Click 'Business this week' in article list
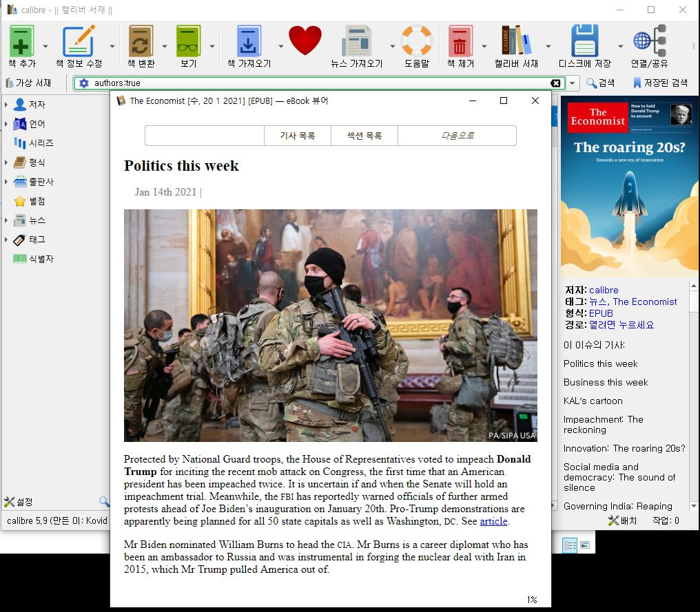700x612 pixels. 606,382
